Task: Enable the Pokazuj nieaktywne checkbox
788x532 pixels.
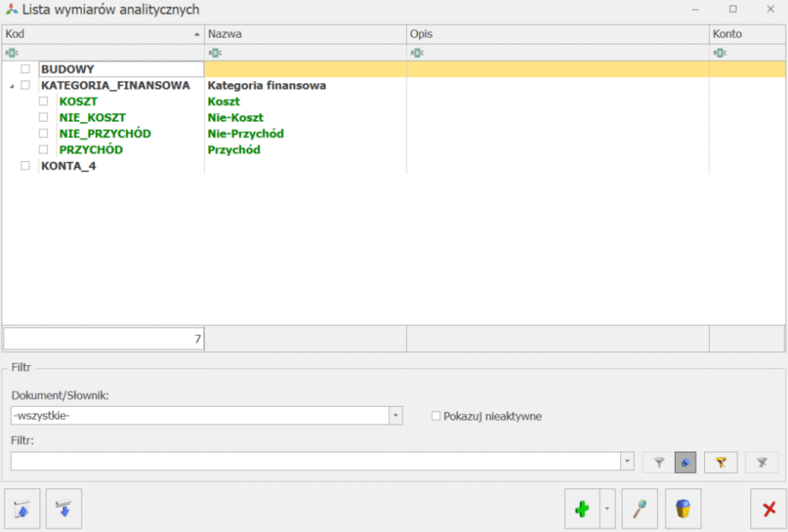Action: point(436,416)
